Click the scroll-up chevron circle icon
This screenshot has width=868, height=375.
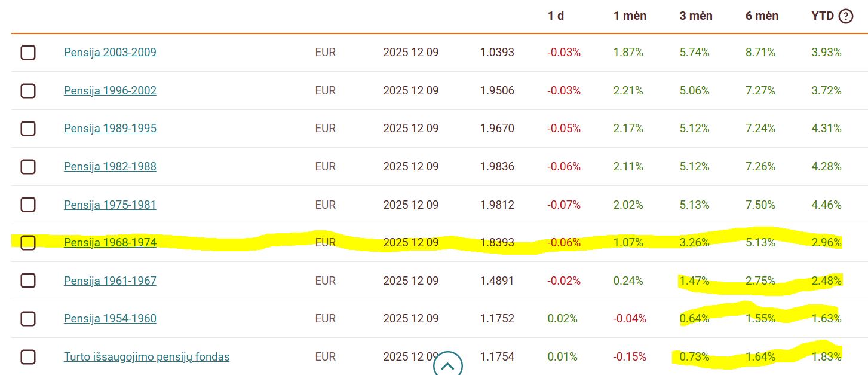click(x=448, y=365)
